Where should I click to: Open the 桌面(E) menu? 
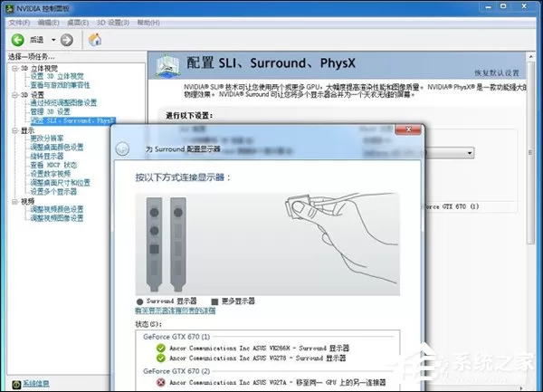tap(78, 23)
